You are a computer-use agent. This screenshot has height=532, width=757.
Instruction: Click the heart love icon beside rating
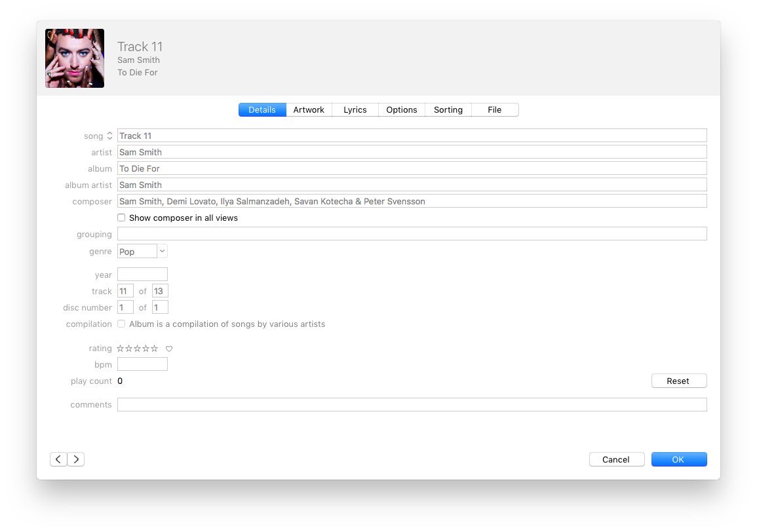coord(169,349)
